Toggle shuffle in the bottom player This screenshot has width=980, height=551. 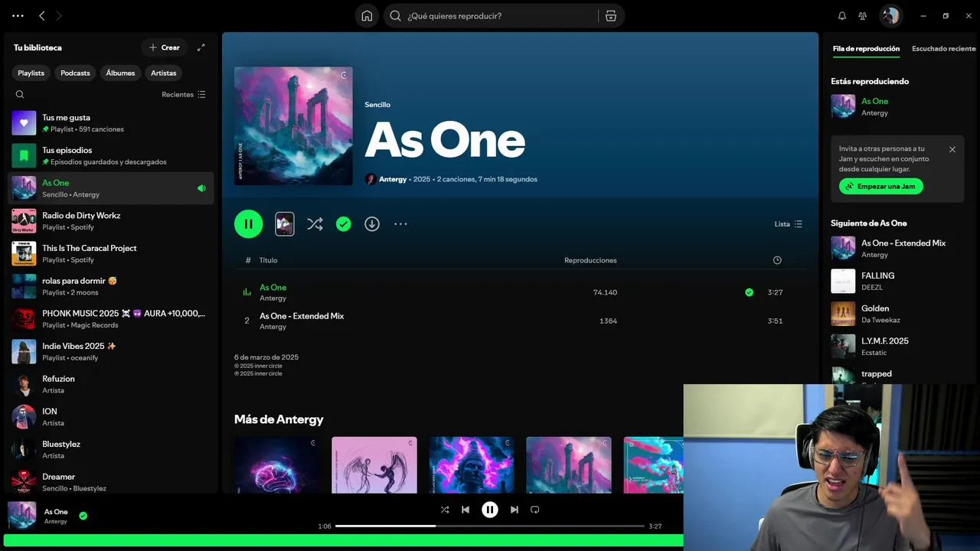click(x=445, y=510)
